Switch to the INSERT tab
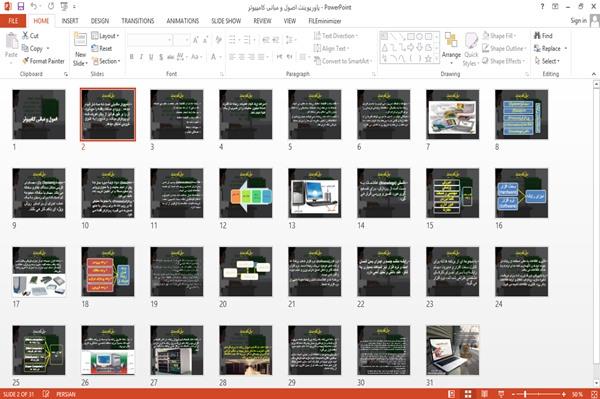The image size is (600, 399). pos(70,21)
